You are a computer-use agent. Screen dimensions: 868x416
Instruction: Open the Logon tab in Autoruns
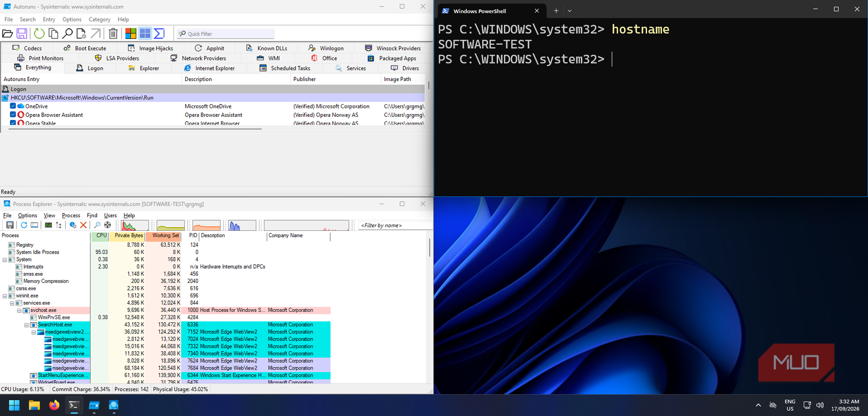(x=89, y=68)
